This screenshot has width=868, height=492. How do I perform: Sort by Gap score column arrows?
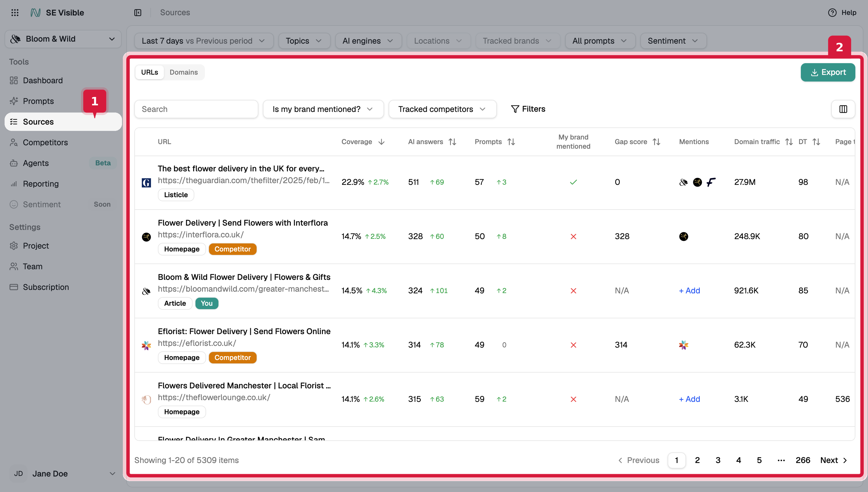tap(656, 142)
